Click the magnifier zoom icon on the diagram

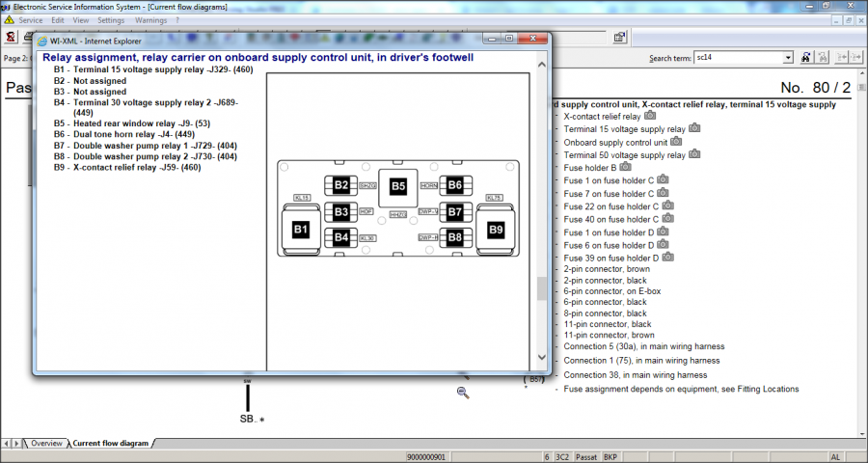point(463,392)
